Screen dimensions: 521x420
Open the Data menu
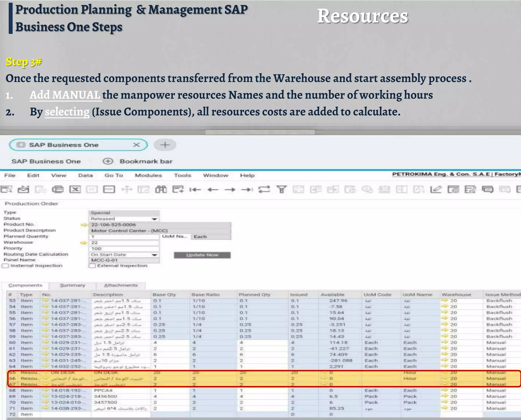tap(85, 175)
